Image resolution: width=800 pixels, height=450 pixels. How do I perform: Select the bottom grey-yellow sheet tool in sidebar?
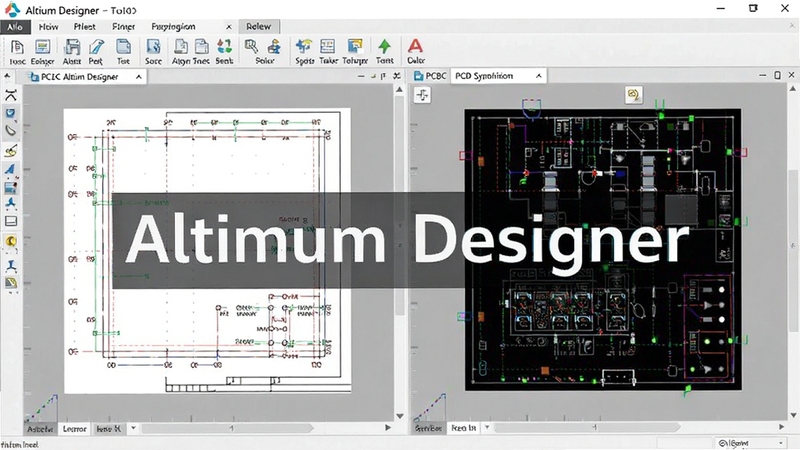point(11,283)
